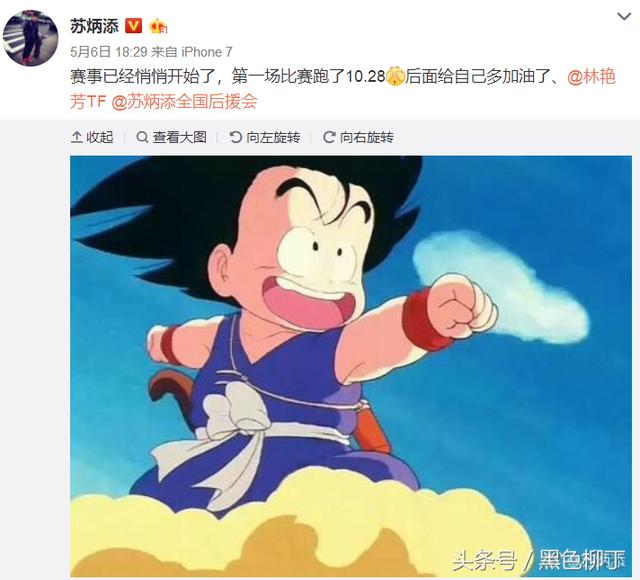Click the clockwise rotate arrow icon

(x=329, y=137)
